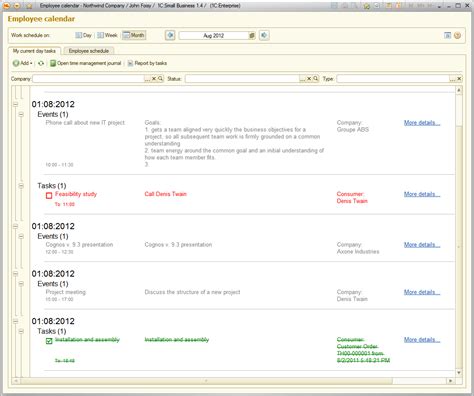Image resolution: width=474 pixels, height=396 pixels.
Task: Switch work schedule to Day view
Action: point(83,35)
